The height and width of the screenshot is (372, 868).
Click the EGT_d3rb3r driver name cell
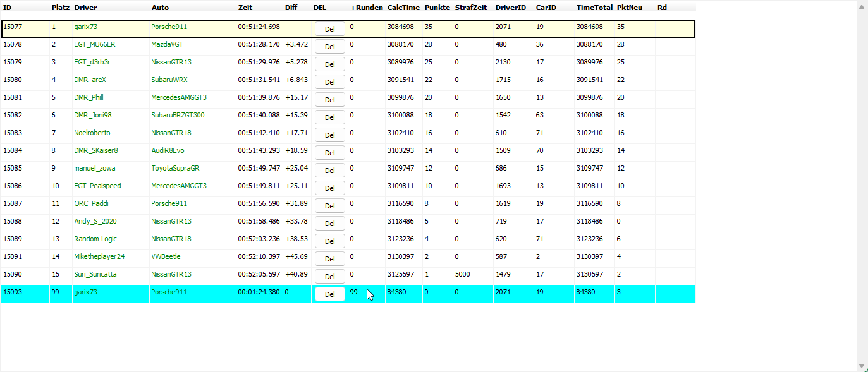pos(92,62)
